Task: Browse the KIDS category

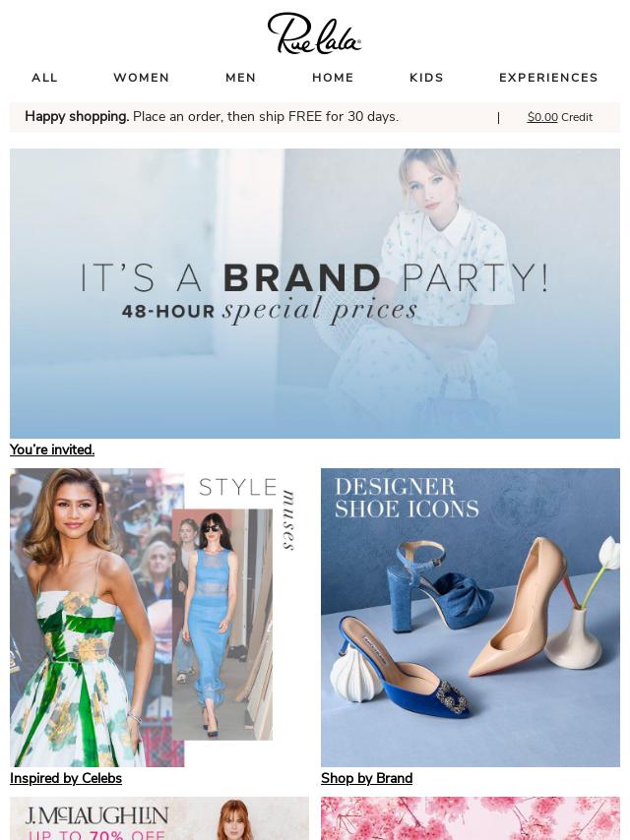Action: tap(427, 78)
